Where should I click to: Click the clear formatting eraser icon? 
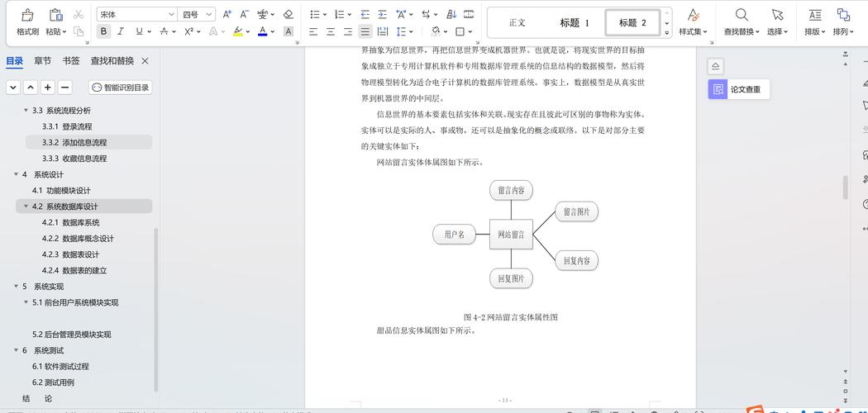tap(288, 14)
